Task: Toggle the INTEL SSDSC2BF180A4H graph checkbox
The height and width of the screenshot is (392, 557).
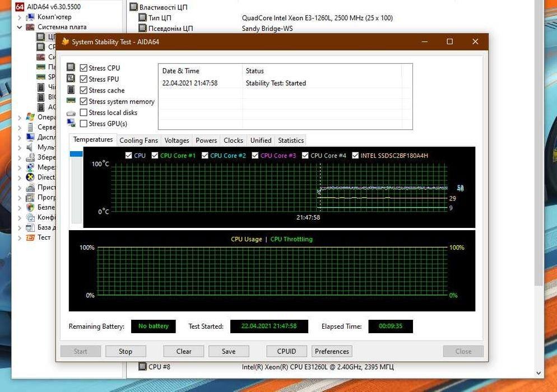Action: (x=355, y=155)
